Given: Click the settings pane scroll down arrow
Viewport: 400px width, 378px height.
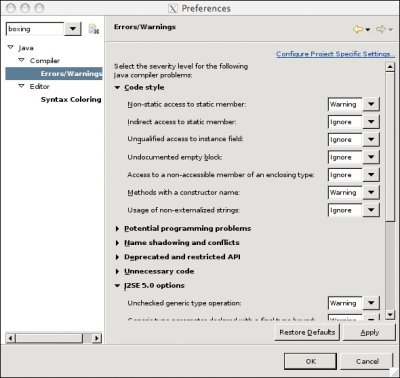Looking at the screenshot, I should 390,314.
